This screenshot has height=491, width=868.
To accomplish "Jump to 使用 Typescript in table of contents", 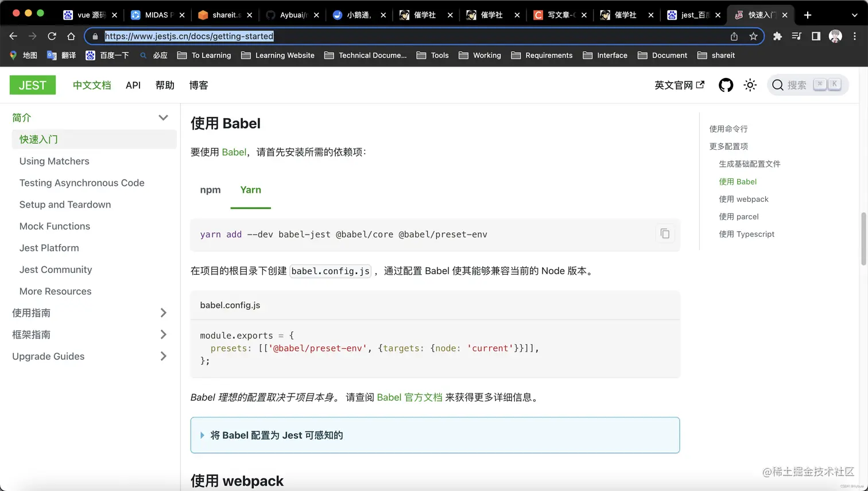I will point(746,234).
